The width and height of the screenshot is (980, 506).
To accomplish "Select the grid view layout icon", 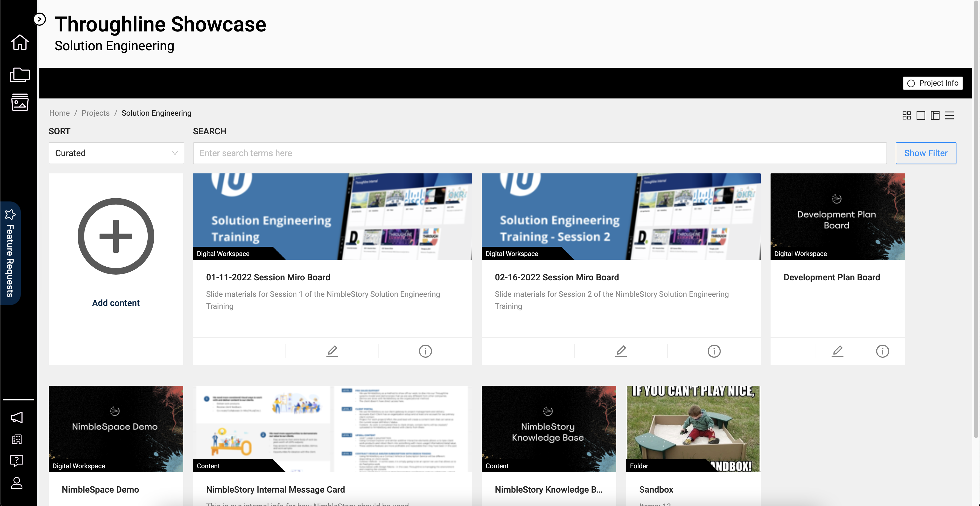I will 906,115.
